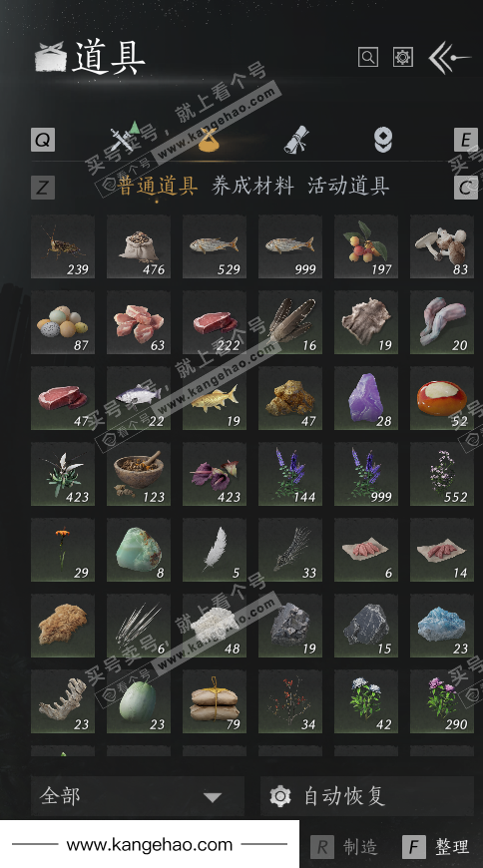Image resolution: width=483 pixels, height=868 pixels.
Task: Switch to 养成材料 tab
Action: (252, 186)
